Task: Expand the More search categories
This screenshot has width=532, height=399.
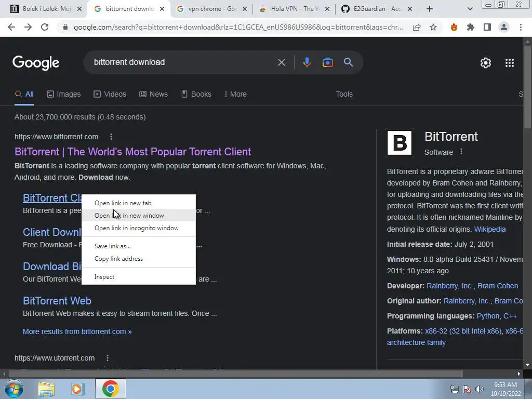Action: point(235,94)
